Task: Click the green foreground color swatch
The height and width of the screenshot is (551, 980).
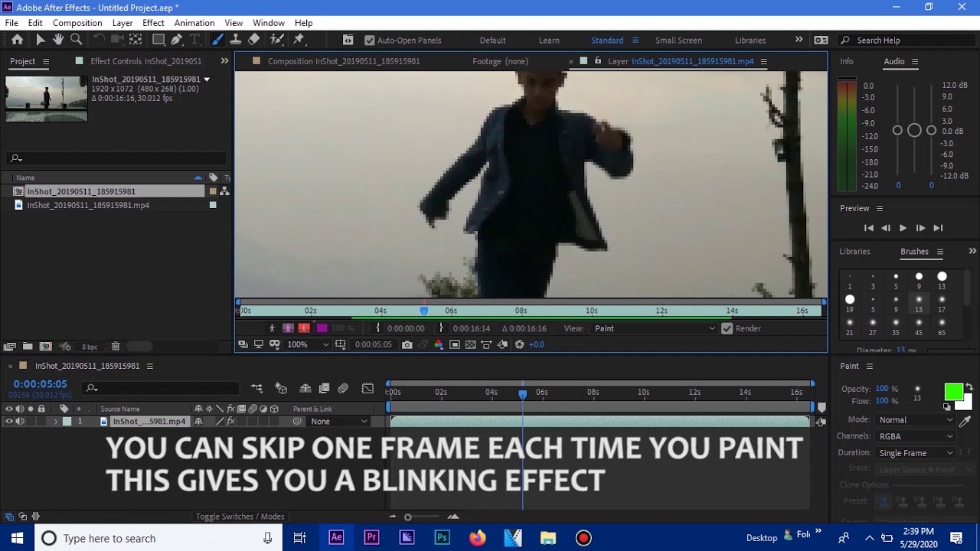Action: [953, 392]
